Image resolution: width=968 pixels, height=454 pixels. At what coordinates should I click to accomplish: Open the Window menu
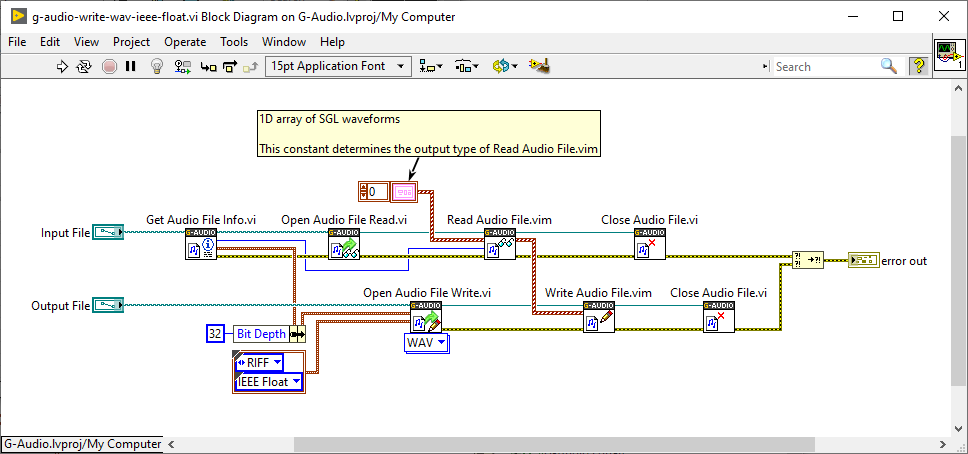click(x=284, y=42)
